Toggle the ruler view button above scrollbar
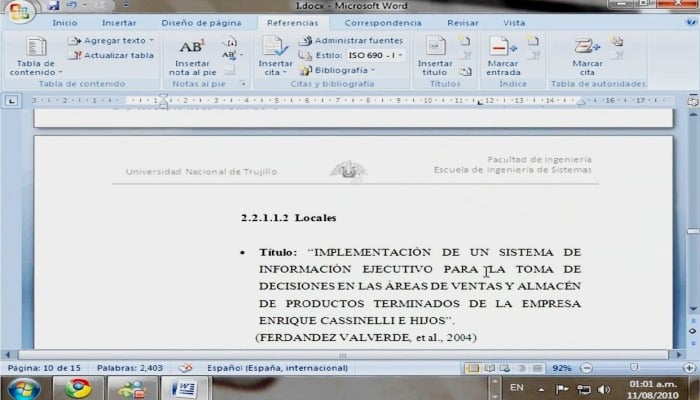 [x=693, y=102]
